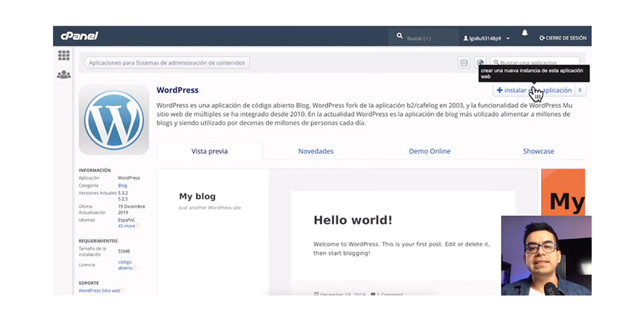Open the Showcase tab
Viewport: 644px width, 322px height.
(x=538, y=151)
